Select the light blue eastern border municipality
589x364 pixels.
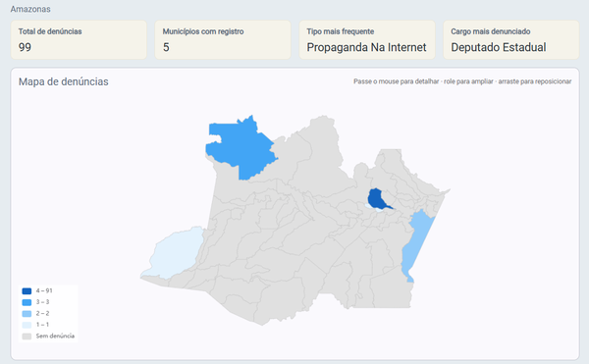coord(416,244)
